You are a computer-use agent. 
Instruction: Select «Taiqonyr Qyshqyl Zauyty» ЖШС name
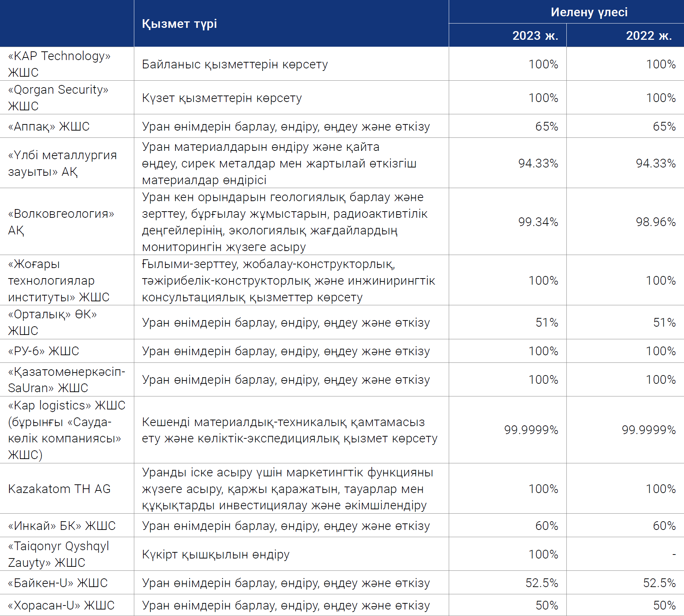tap(59, 554)
